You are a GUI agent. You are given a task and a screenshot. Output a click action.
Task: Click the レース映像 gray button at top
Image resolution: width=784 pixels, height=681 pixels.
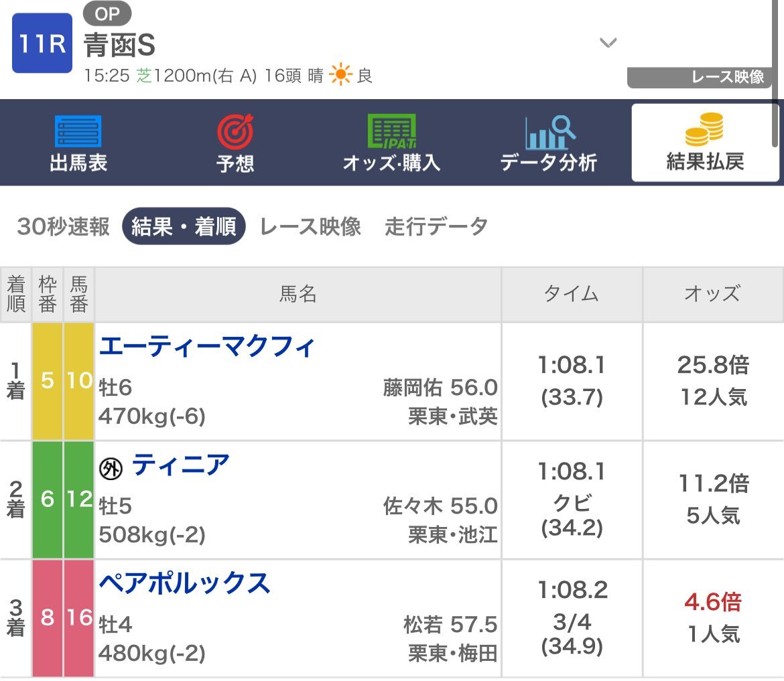pyautogui.click(x=699, y=77)
